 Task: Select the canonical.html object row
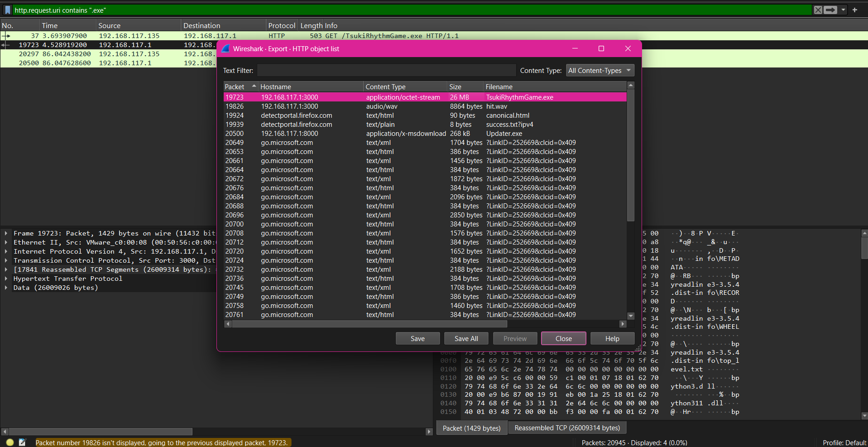click(425, 115)
